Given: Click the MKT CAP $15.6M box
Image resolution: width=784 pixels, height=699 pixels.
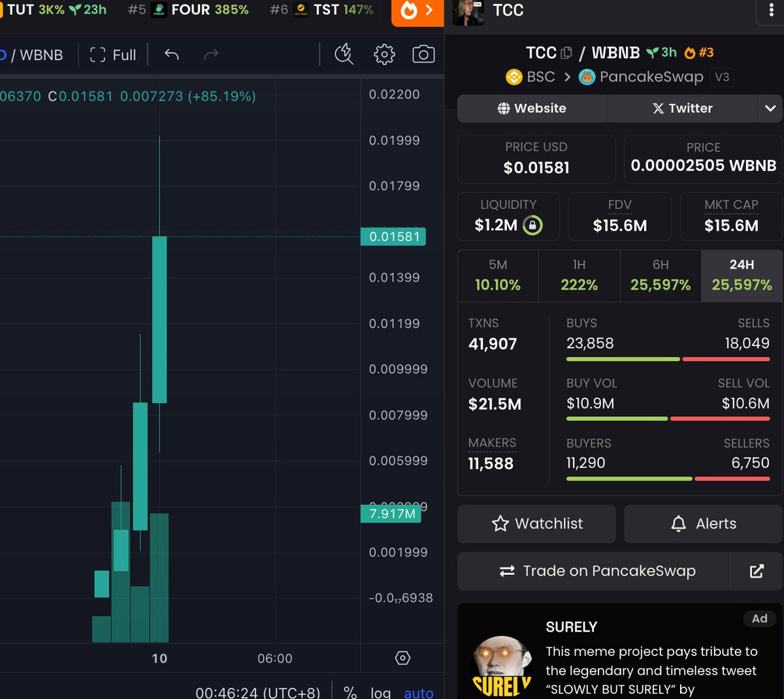Looking at the screenshot, I should [731, 216].
